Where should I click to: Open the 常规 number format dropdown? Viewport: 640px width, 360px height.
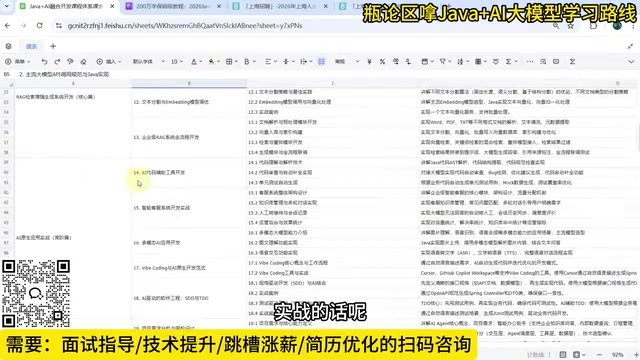[347, 62]
